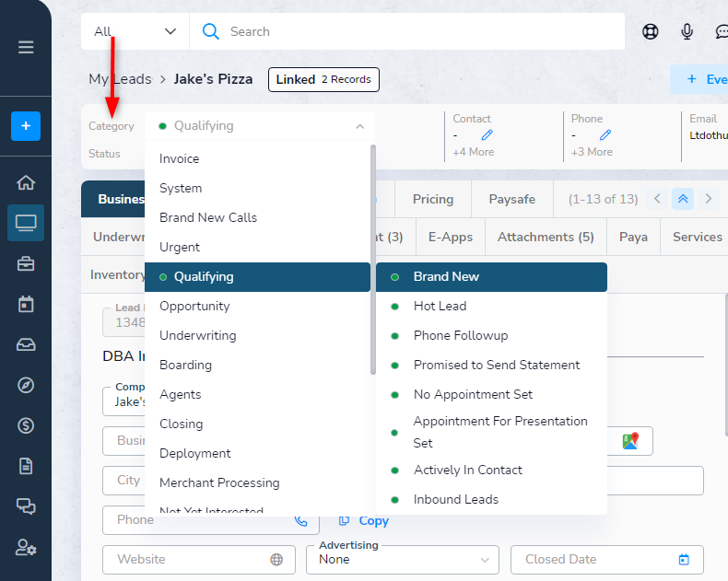The image size is (728, 581).
Task: Click the Copy link
Action: 364,520
